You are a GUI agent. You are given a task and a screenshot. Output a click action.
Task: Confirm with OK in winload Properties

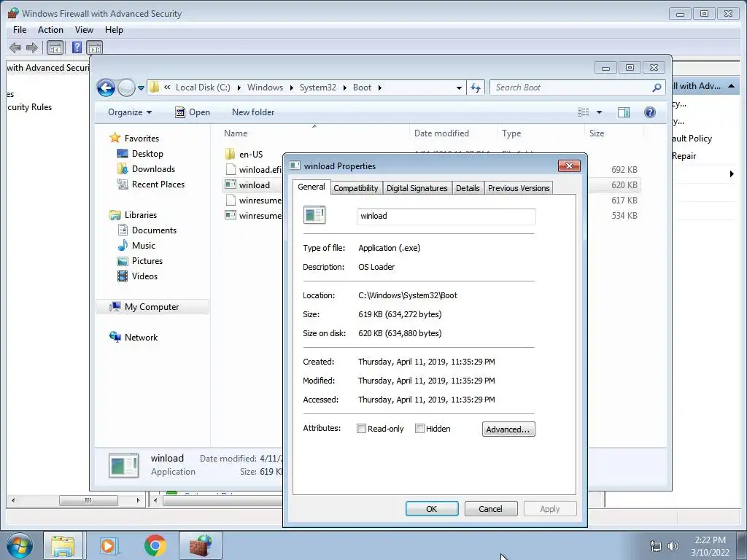click(432, 508)
